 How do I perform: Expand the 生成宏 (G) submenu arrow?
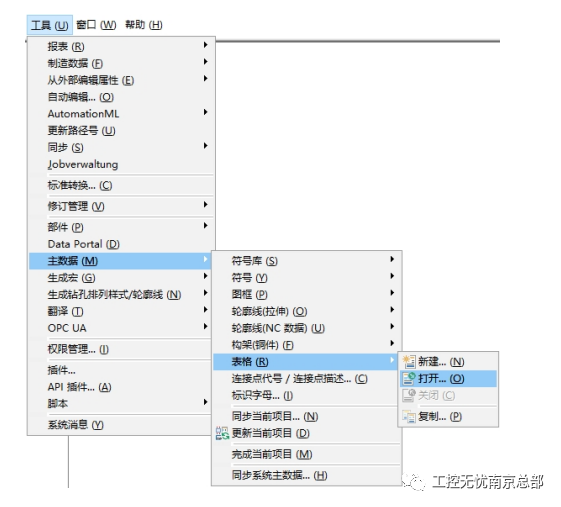pyautogui.click(x=205, y=276)
